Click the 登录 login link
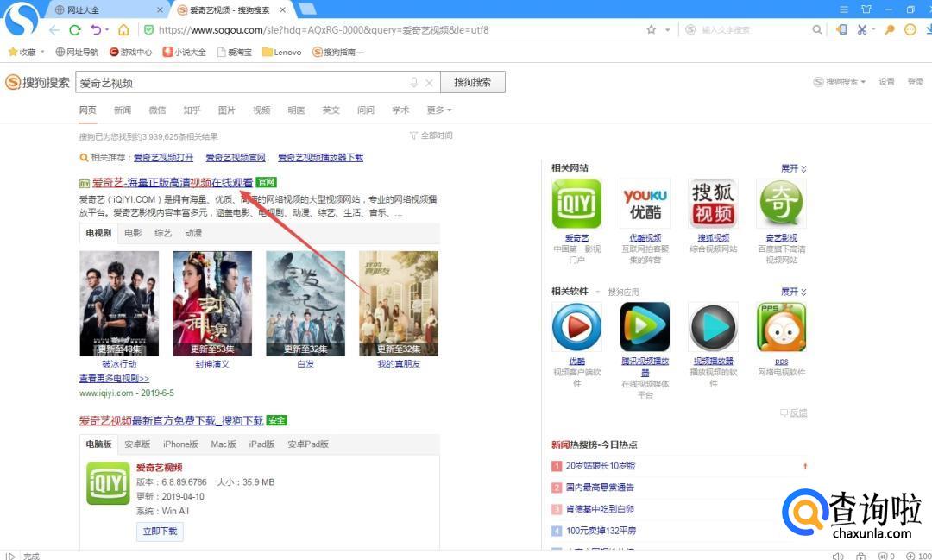This screenshot has width=932, height=560. pos(916,82)
